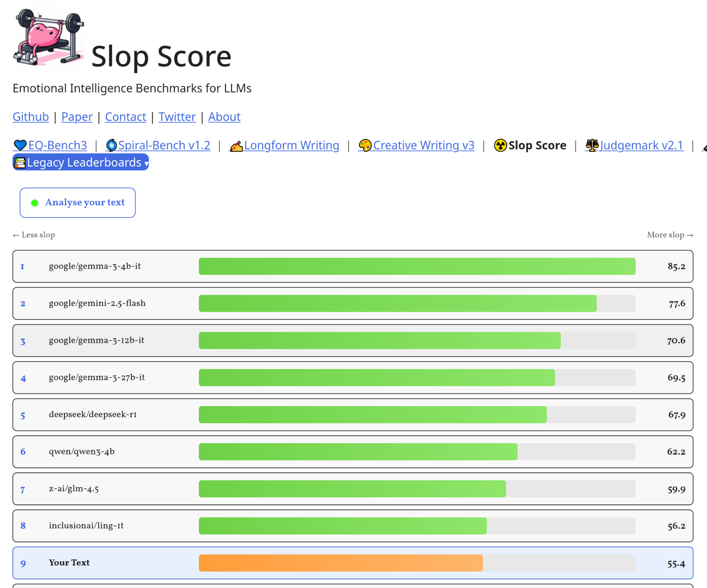Click the score value 62.2
Image resolution: width=707 pixels, height=588 pixels.
(676, 452)
